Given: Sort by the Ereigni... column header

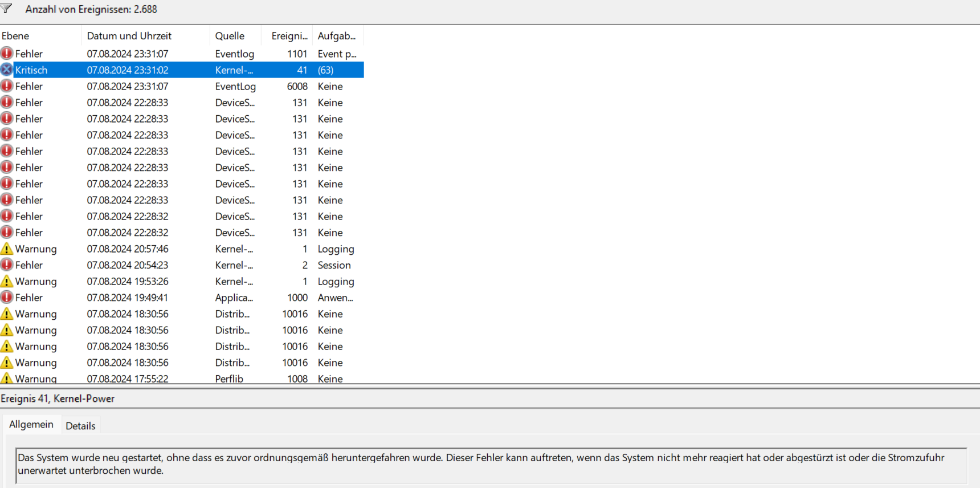Looking at the screenshot, I should [x=287, y=36].
